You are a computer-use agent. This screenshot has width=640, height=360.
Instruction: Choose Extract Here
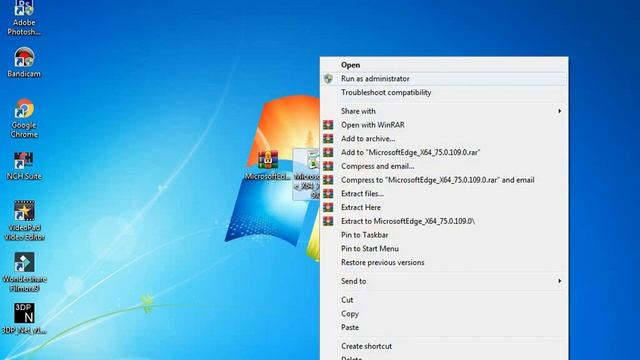click(x=444, y=207)
